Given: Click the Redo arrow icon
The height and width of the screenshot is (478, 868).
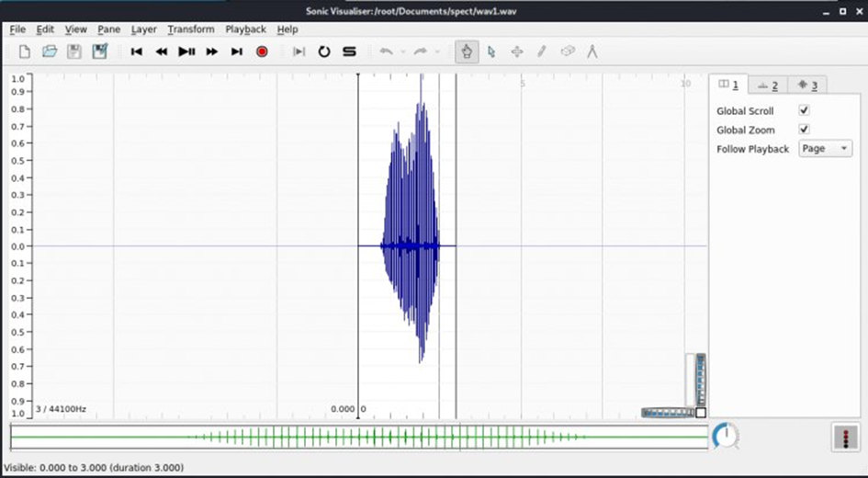Looking at the screenshot, I should pos(421,51).
